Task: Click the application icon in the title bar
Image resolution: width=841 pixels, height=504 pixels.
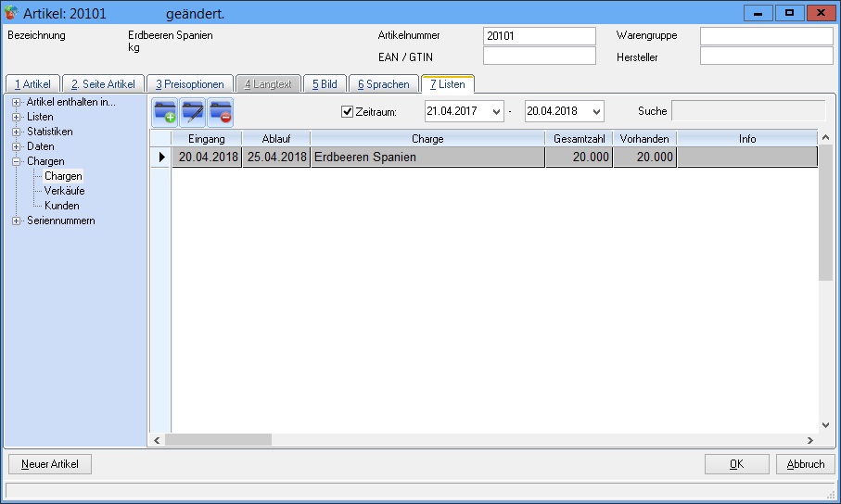Action: tap(12, 14)
